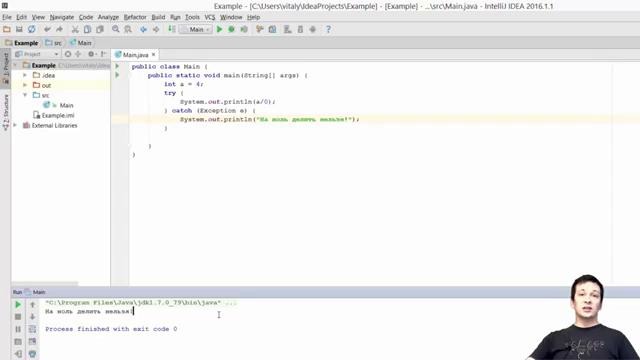
Task: Click the Open folder toolbar icon
Action: (x=7, y=29)
